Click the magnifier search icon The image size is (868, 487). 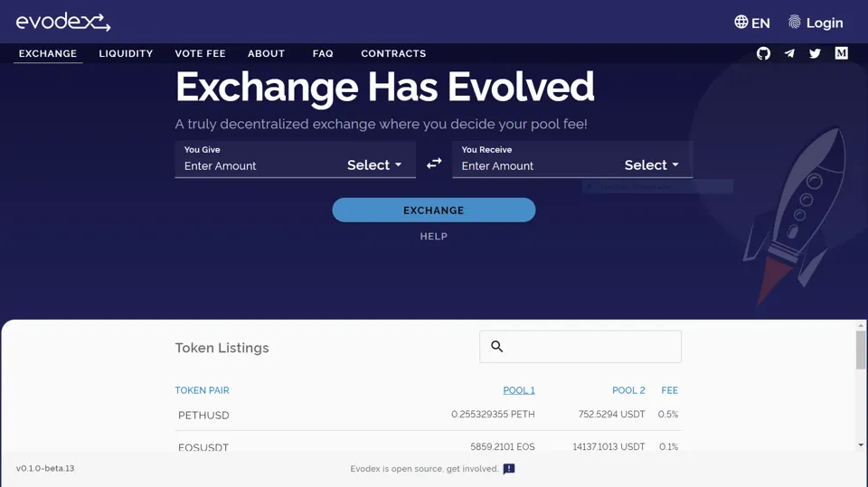click(x=497, y=346)
